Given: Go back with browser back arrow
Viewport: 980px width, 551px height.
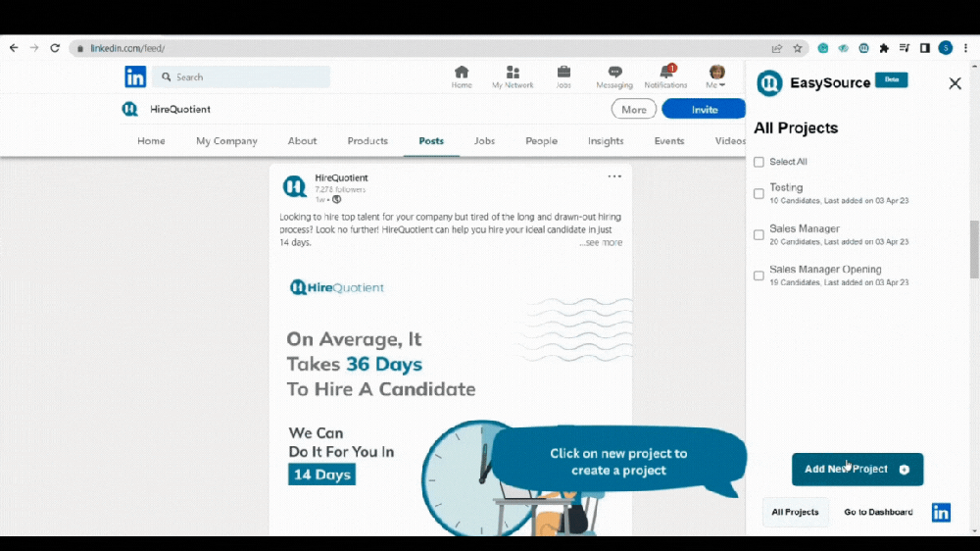Looking at the screenshot, I should [x=14, y=48].
